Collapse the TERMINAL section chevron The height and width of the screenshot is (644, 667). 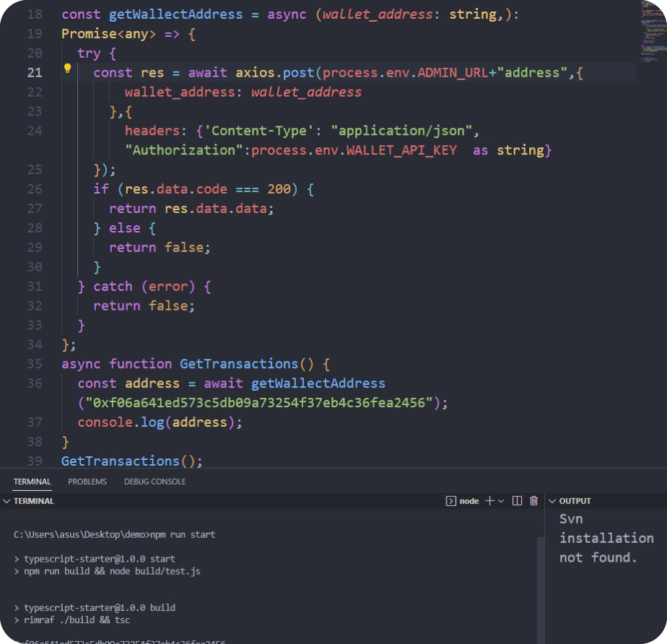click(6, 500)
